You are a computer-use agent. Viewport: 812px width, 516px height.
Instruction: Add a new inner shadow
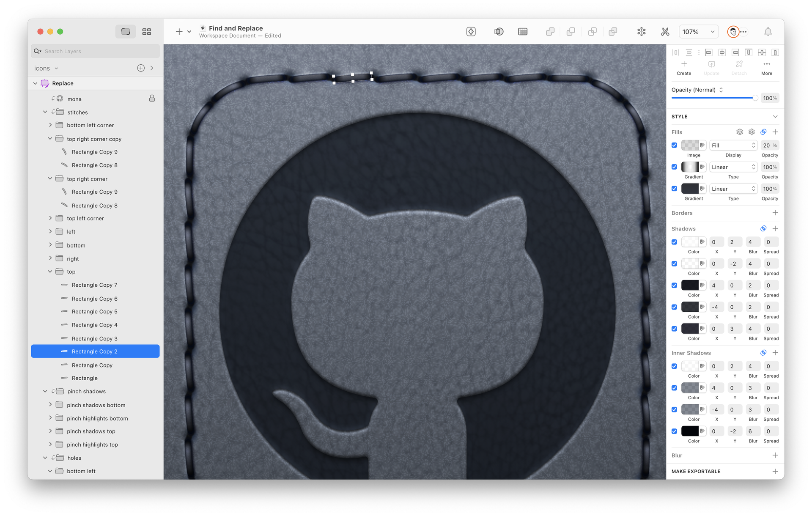775,353
